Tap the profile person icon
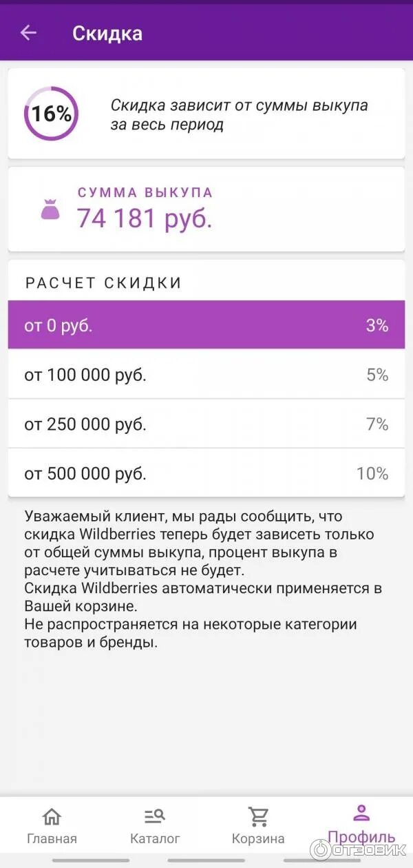The height and width of the screenshot is (868, 413). [361, 813]
